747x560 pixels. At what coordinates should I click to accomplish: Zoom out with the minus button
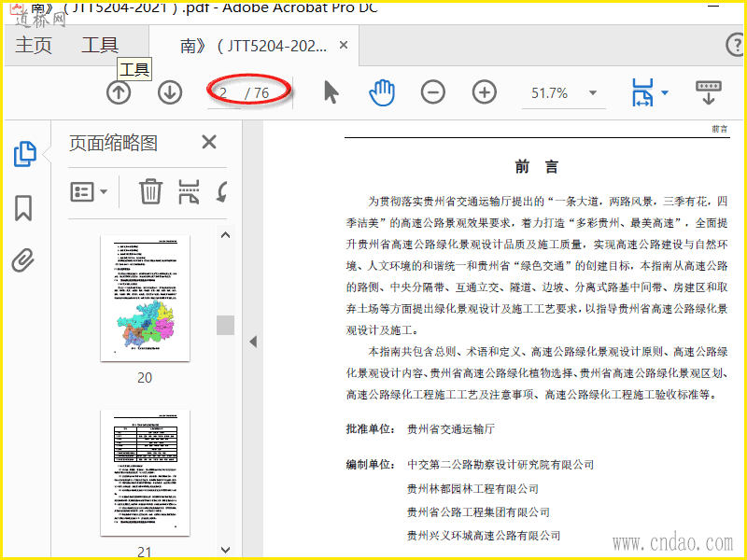[433, 91]
